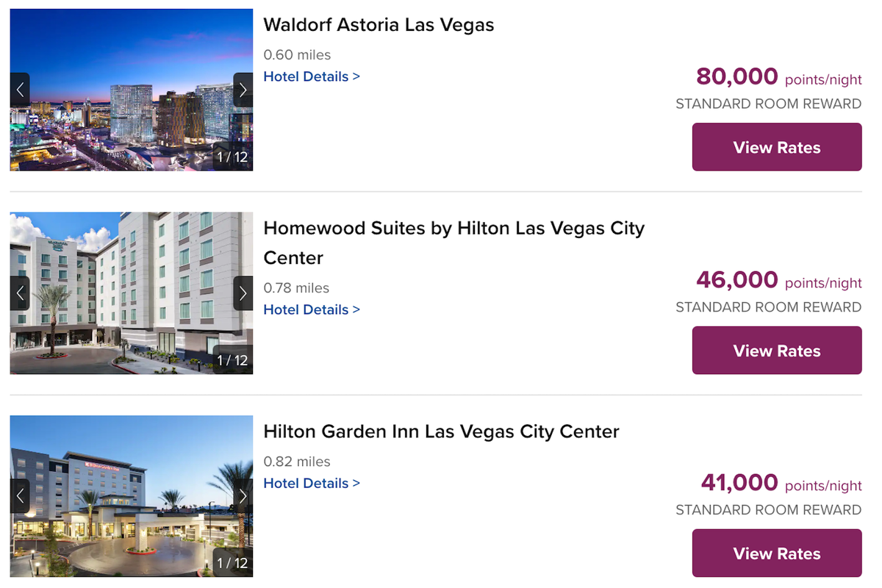This screenshot has width=882, height=588.
Task: Advance to next photo of Homewood Suites
Action: pyautogui.click(x=243, y=293)
